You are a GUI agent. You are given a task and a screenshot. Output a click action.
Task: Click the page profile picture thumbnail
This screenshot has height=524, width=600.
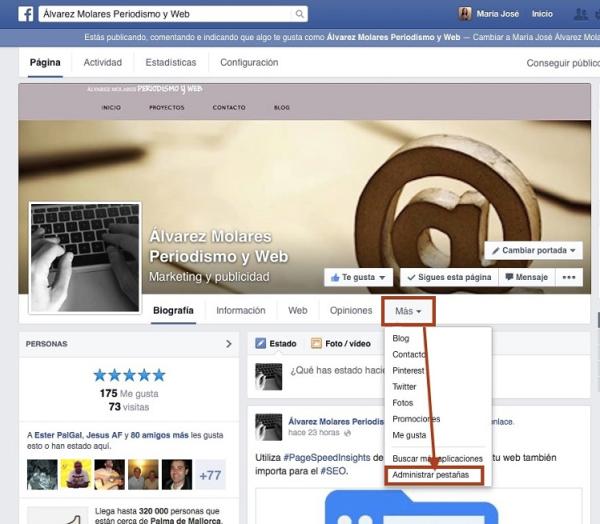[x=85, y=258]
